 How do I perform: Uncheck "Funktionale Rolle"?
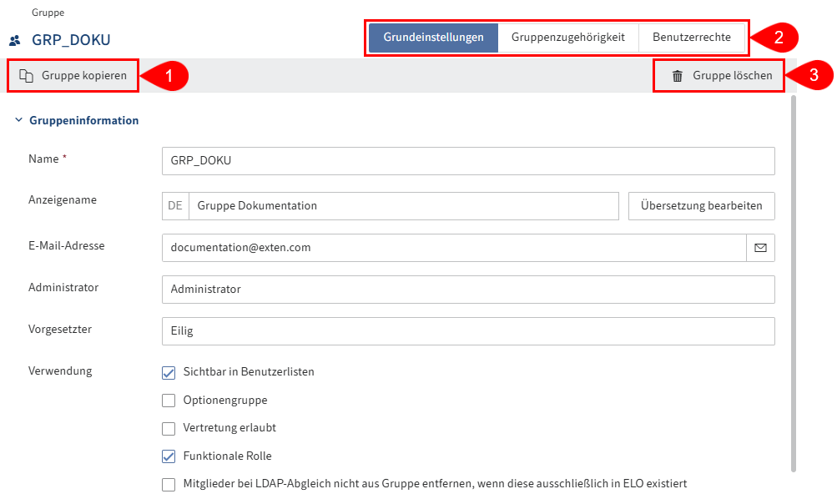point(168,456)
